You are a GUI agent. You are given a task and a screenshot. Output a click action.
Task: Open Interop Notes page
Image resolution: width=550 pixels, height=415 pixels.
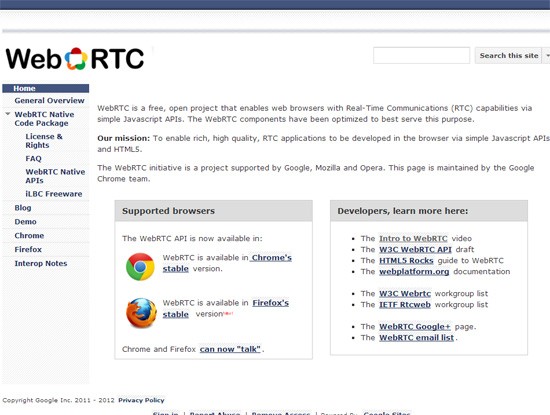[41, 263]
